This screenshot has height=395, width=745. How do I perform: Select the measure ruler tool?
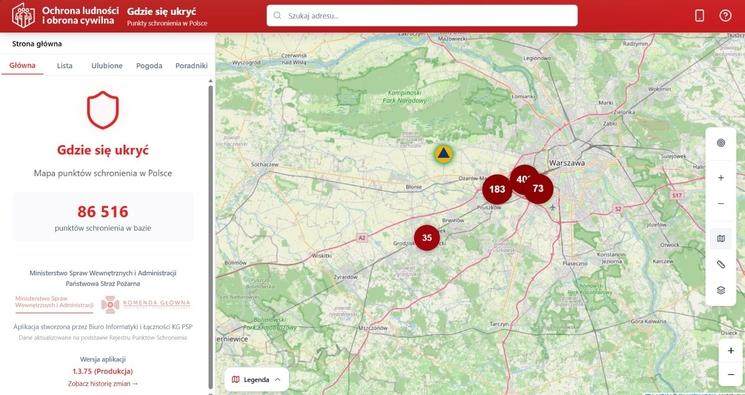(x=721, y=264)
